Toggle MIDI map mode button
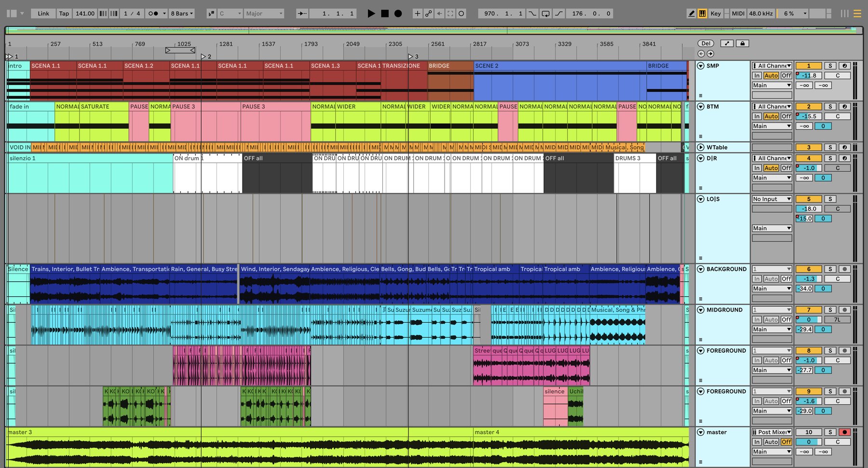This screenshot has width=868, height=468. [738, 14]
